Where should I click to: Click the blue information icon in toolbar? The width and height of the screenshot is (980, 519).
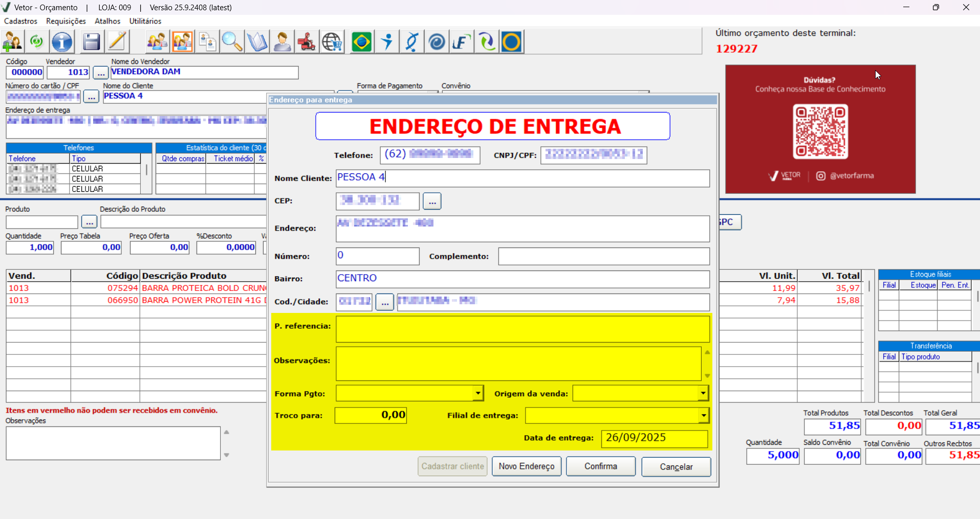click(x=62, y=42)
